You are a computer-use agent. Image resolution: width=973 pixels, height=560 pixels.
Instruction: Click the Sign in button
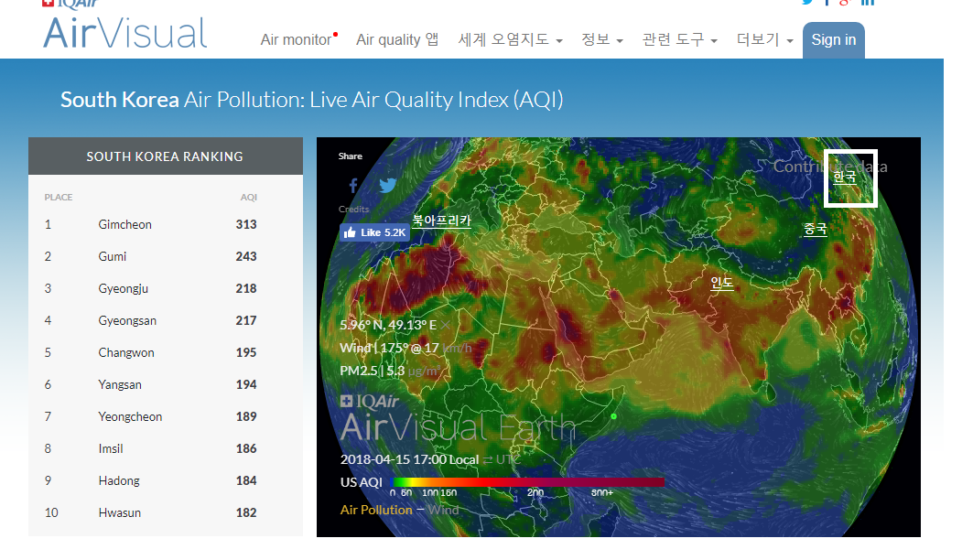coord(833,40)
